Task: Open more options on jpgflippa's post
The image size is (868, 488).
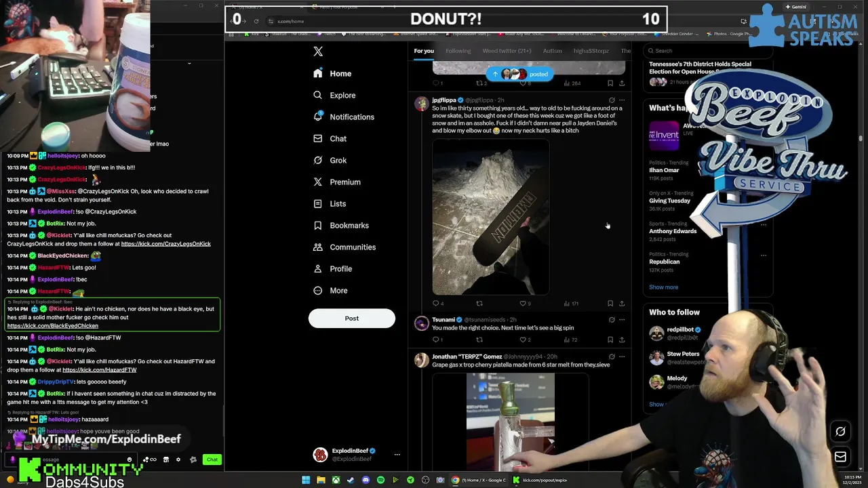Action: (622, 100)
